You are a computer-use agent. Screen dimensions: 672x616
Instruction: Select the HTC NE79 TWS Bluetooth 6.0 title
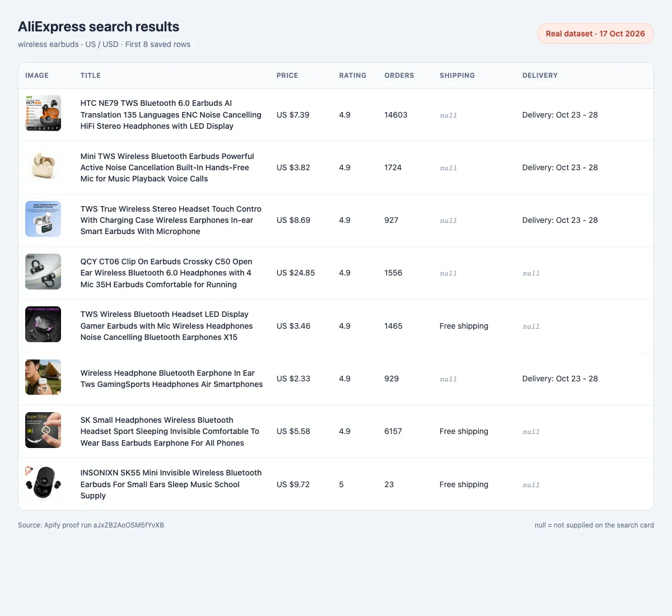[x=171, y=115]
